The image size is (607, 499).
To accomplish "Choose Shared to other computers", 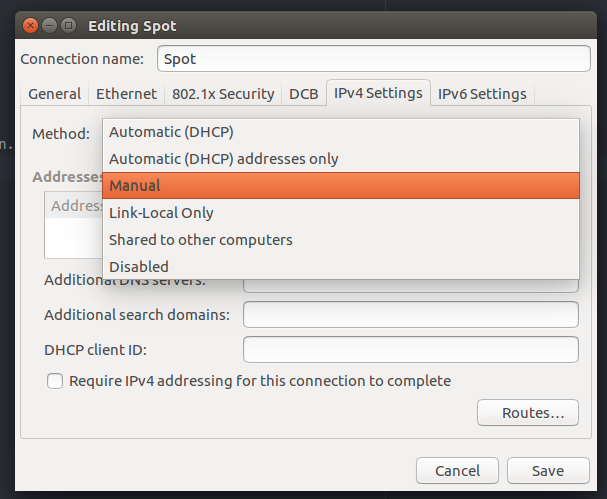I will pos(341,240).
